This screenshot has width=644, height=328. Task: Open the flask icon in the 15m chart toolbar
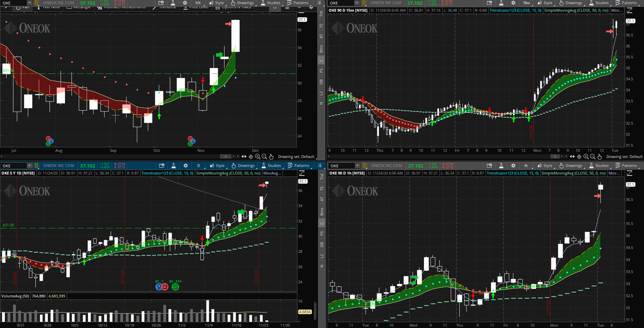[x=500, y=3]
